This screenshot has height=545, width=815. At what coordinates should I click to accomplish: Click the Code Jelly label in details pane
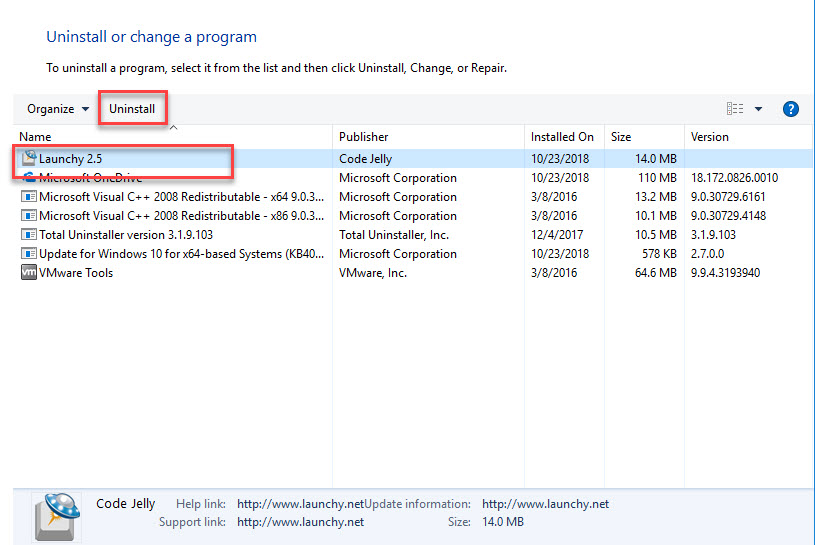125,503
